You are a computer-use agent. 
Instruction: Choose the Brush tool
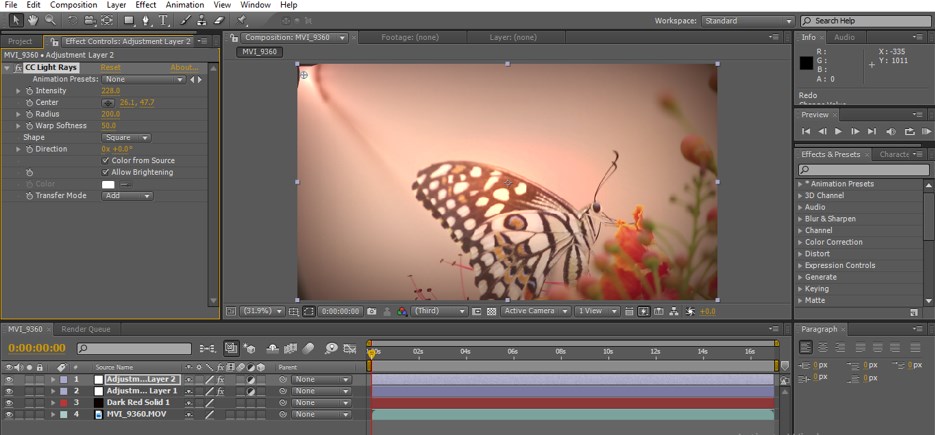tap(185, 20)
